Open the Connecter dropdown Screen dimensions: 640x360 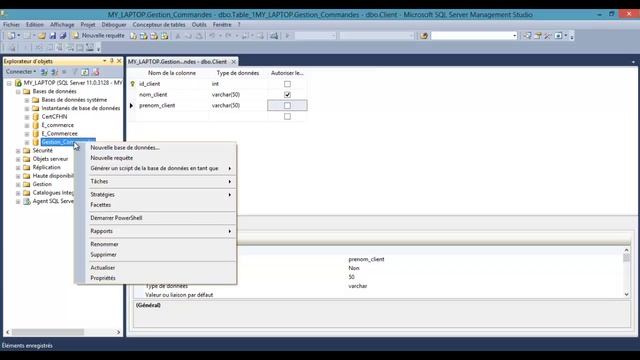21,72
